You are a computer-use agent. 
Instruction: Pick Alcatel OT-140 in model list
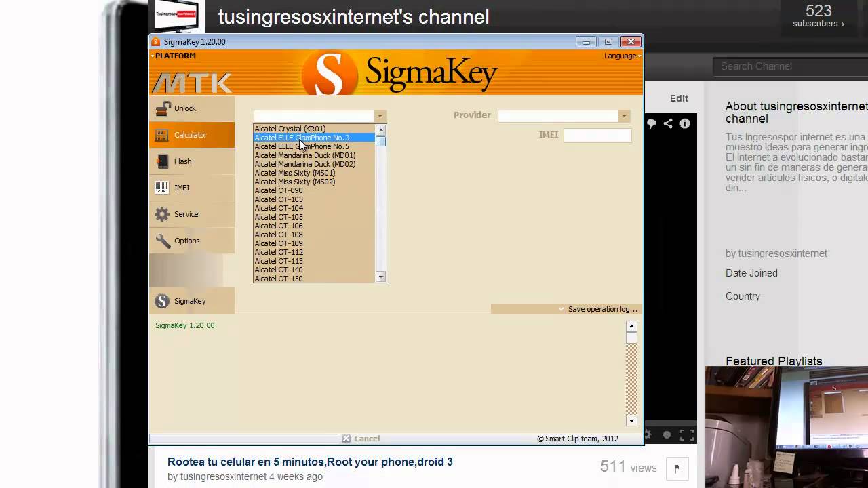point(314,270)
